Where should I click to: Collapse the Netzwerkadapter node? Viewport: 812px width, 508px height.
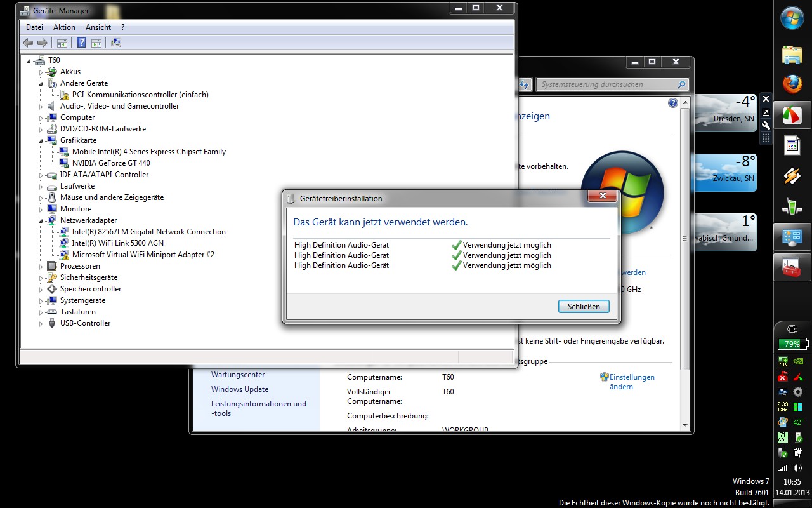(41, 220)
